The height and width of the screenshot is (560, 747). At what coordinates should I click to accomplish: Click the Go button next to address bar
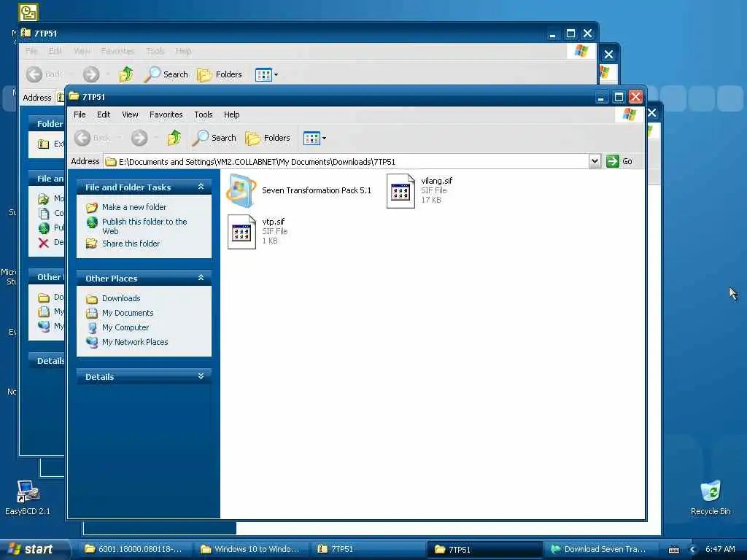tap(619, 161)
